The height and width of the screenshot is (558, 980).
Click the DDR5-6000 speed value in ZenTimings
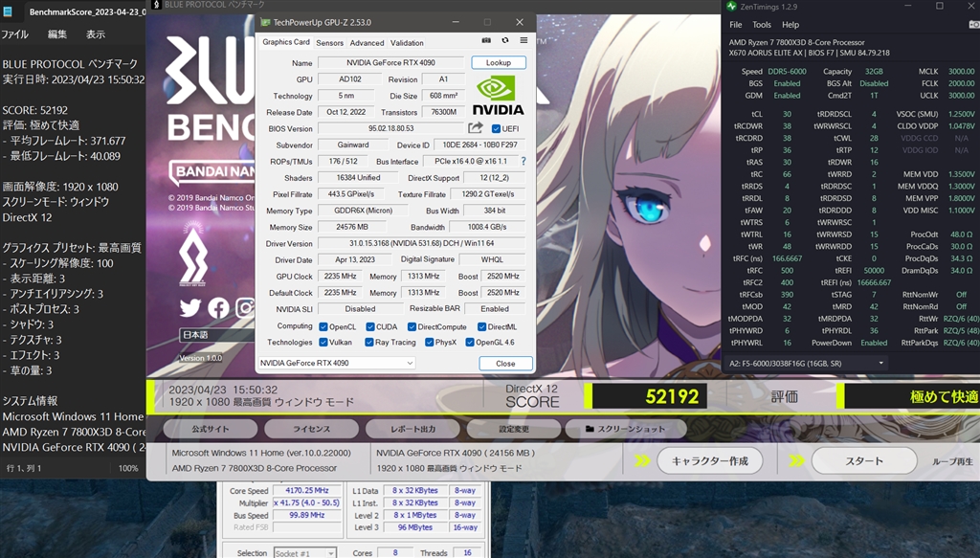[787, 71]
